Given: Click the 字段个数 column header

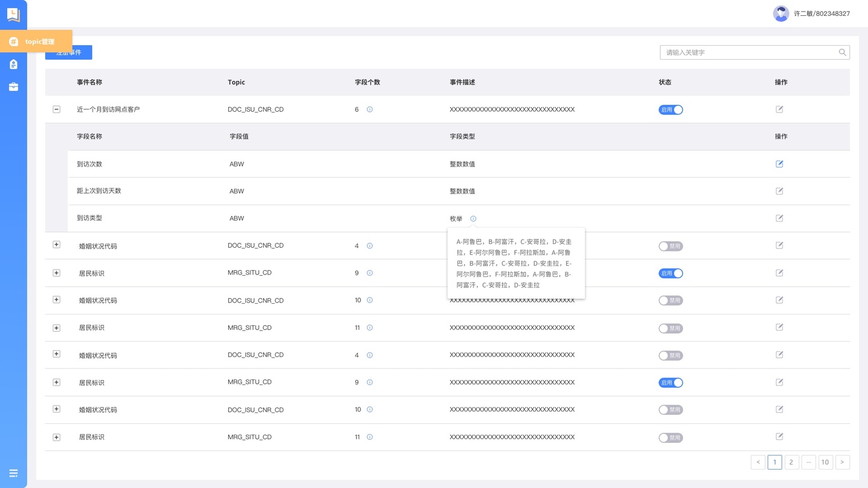Looking at the screenshot, I should tap(367, 82).
